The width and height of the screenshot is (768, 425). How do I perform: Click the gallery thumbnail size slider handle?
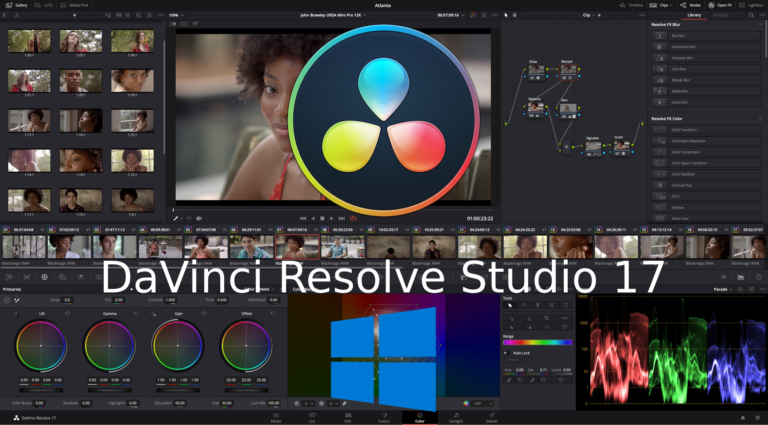click(x=74, y=15)
